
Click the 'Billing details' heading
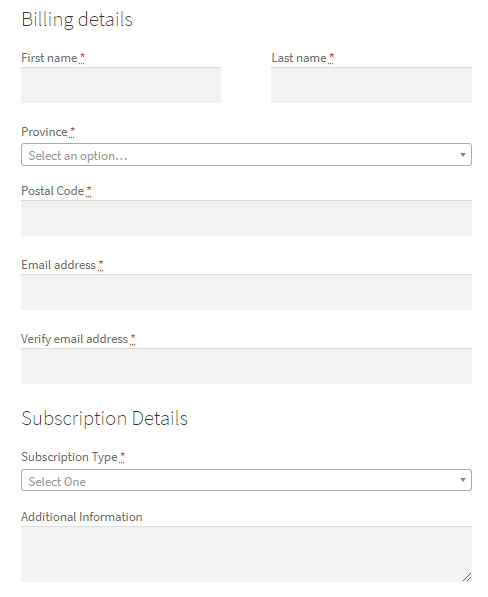pos(77,19)
